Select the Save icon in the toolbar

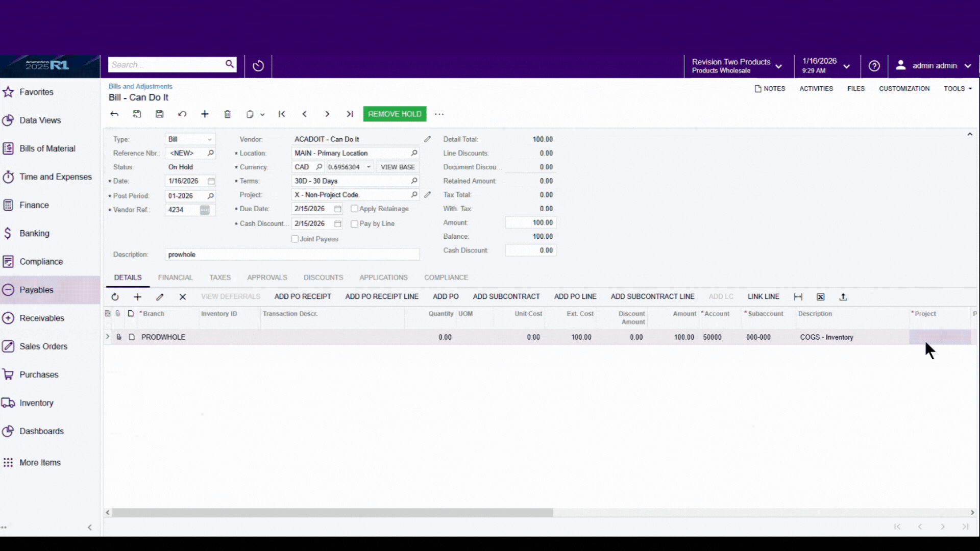click(x=159, y=114)
